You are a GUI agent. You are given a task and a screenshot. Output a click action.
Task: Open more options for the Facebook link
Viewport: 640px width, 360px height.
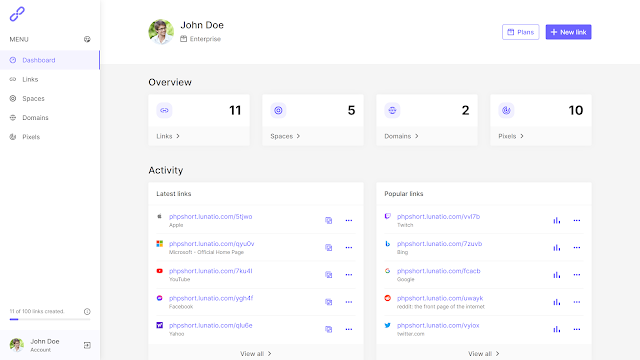pos(349,302)
